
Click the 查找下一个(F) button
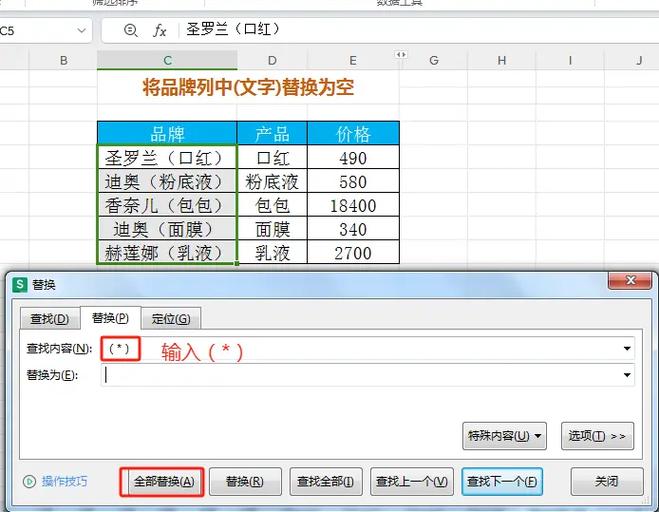pyautogui.click(x=502, y=481)
